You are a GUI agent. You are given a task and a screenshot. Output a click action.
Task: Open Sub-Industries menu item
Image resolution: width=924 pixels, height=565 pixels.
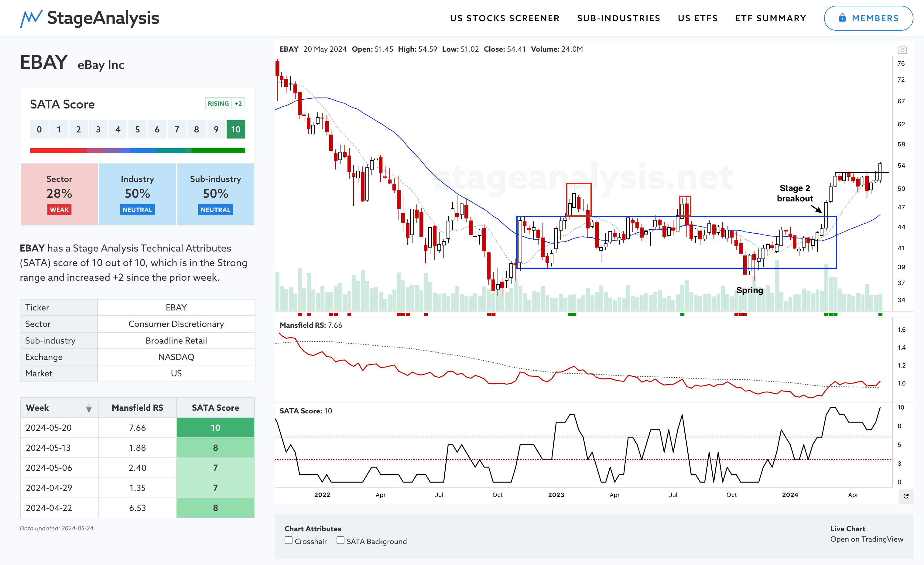(619, 18)
